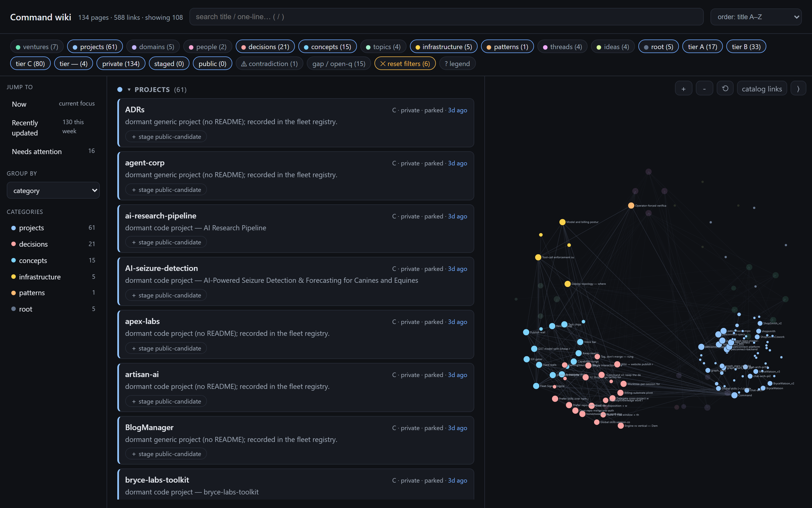Open the group by category dropdown
Viewport: 812px width, 508px height.
tap(53, 190)
